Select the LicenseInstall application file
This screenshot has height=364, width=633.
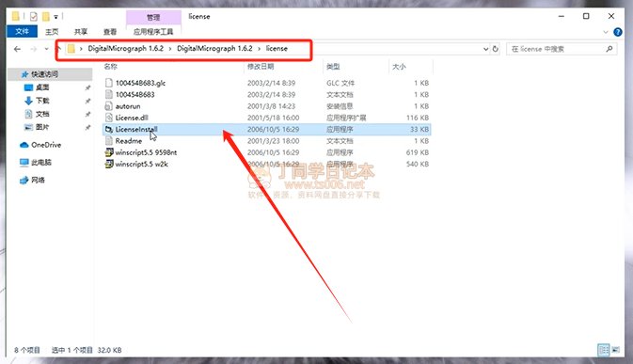(267, 129)
